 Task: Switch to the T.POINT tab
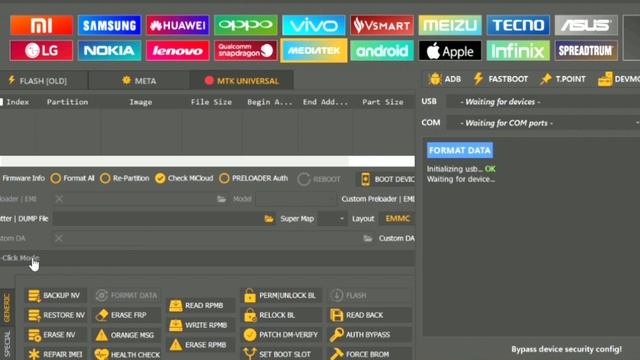pos(563,79)
